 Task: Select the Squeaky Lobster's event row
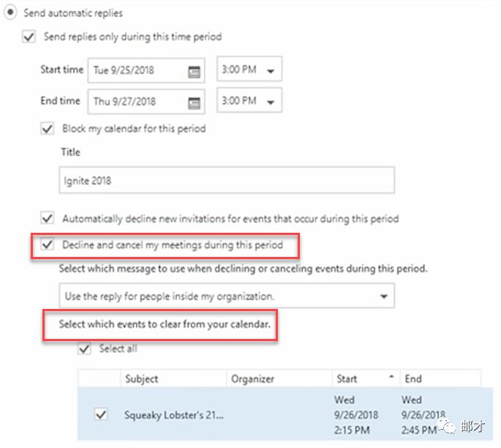click(256, 415)
